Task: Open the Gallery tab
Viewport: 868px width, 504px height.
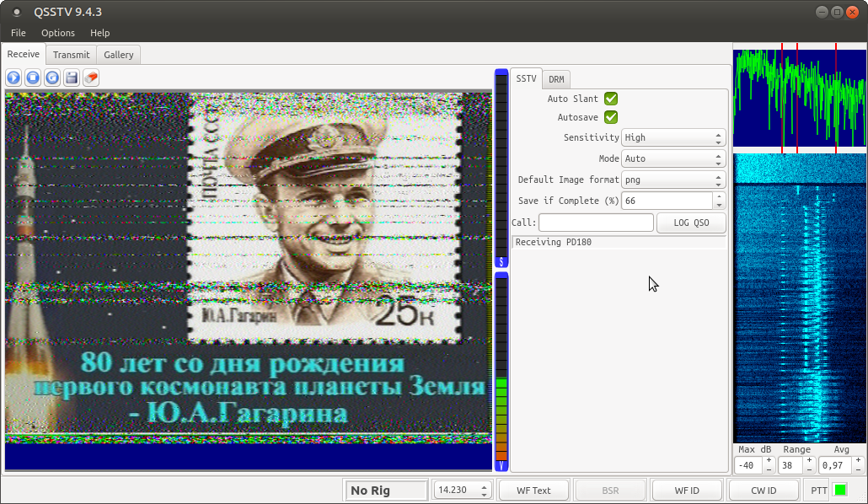Action: [x=119, y=55]
